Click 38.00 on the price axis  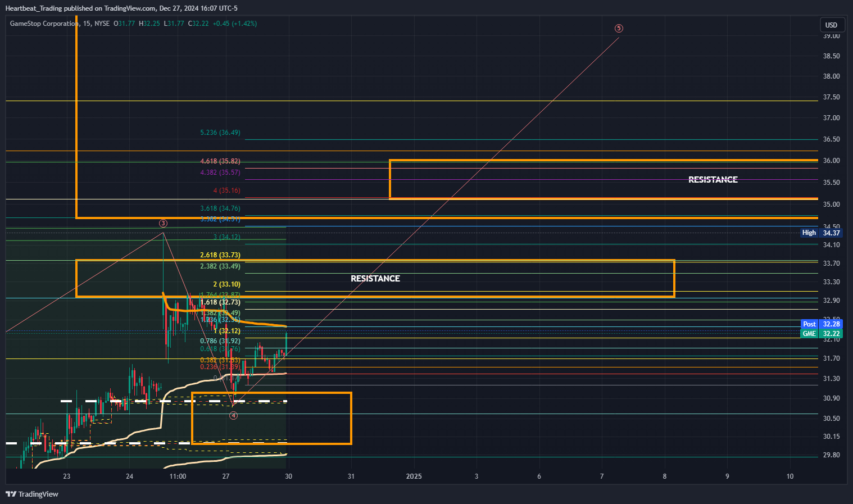(x=831, y=76)
